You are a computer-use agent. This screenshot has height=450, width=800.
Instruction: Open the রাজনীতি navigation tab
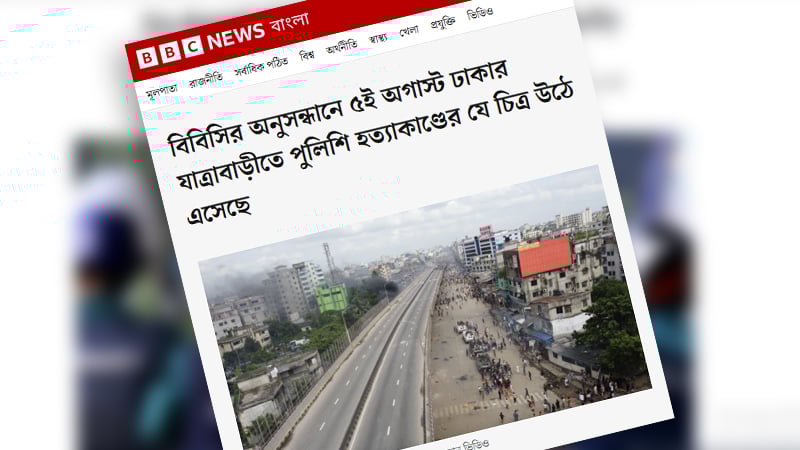[206, 80]
